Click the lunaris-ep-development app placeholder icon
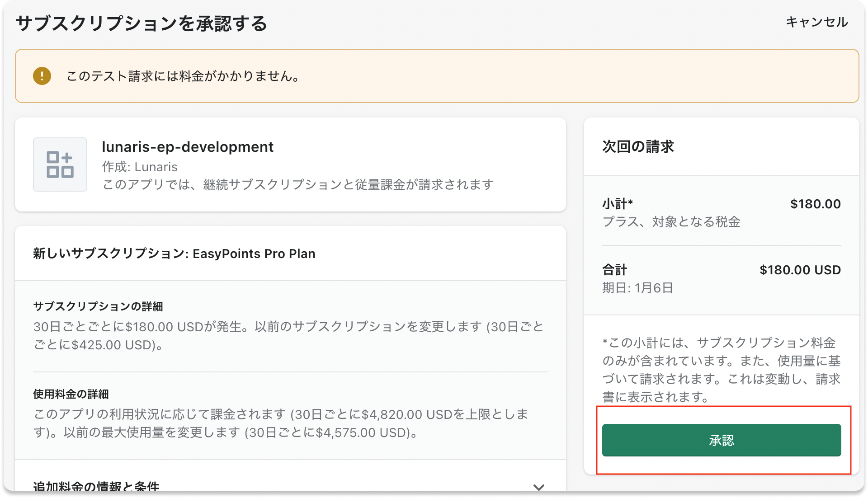868x498 pixels. click(x=60, y=164)
